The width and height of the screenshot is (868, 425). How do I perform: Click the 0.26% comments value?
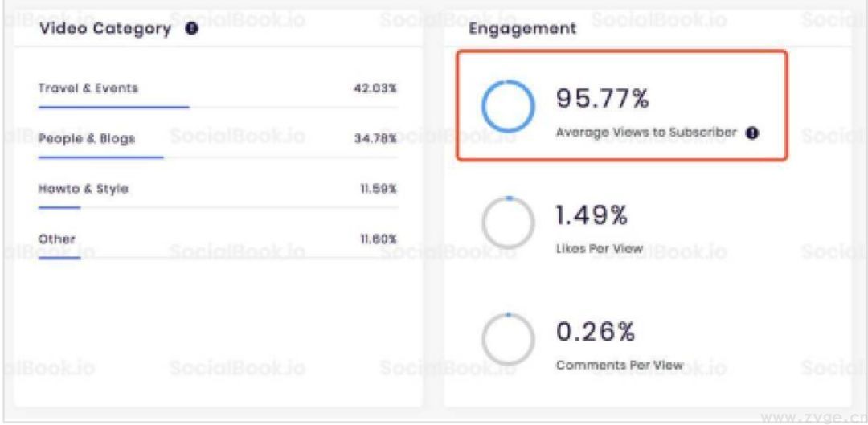pos(595,333)
